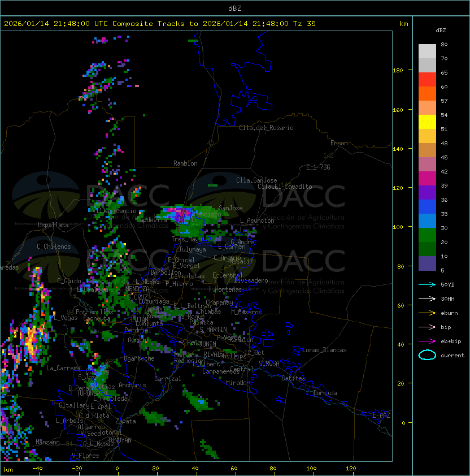Click the cyan 'current' ellipse legend icon
This screenshot has width=470, height=476.
427,355
